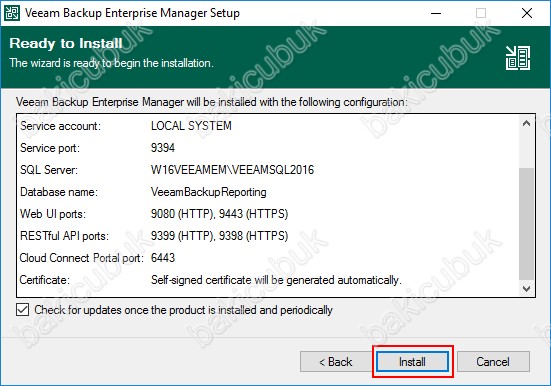Click the disabled maximize window button
This screenshot has height=386, width=551.
pos(481,13)
